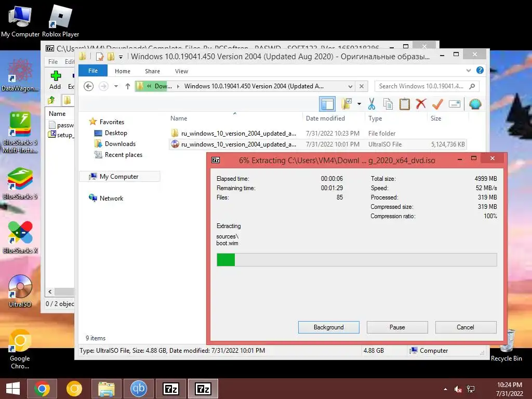
Task: Open the Windows Start button
Action: (x=13, y=389)
